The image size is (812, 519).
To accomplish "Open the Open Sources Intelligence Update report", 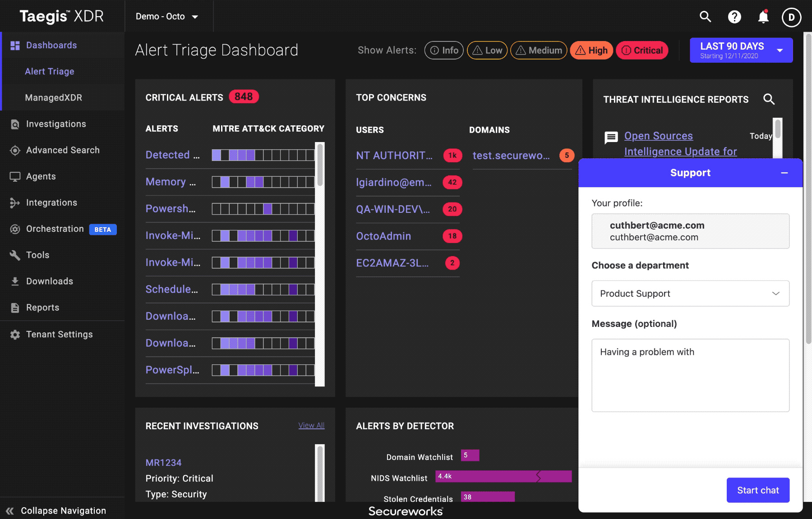I will [x=680, y=143].
